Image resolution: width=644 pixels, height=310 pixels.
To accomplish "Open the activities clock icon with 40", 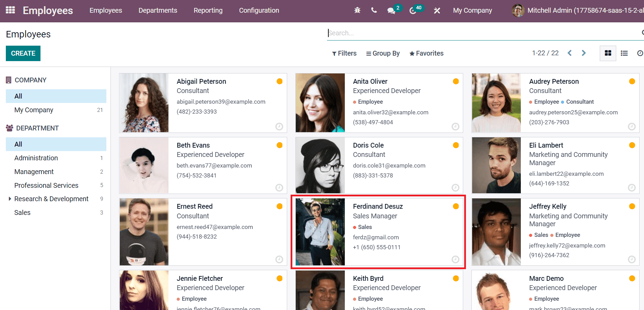I will pos(413,11).
